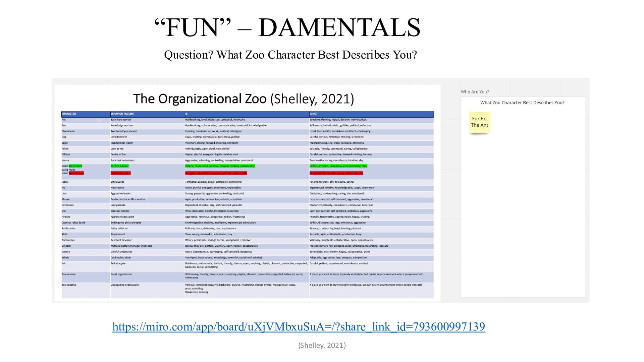Image resolution: width=644 pixels, height=362 pixels.
Task: Click the 'Ant' character row cell
Action: 64,120
